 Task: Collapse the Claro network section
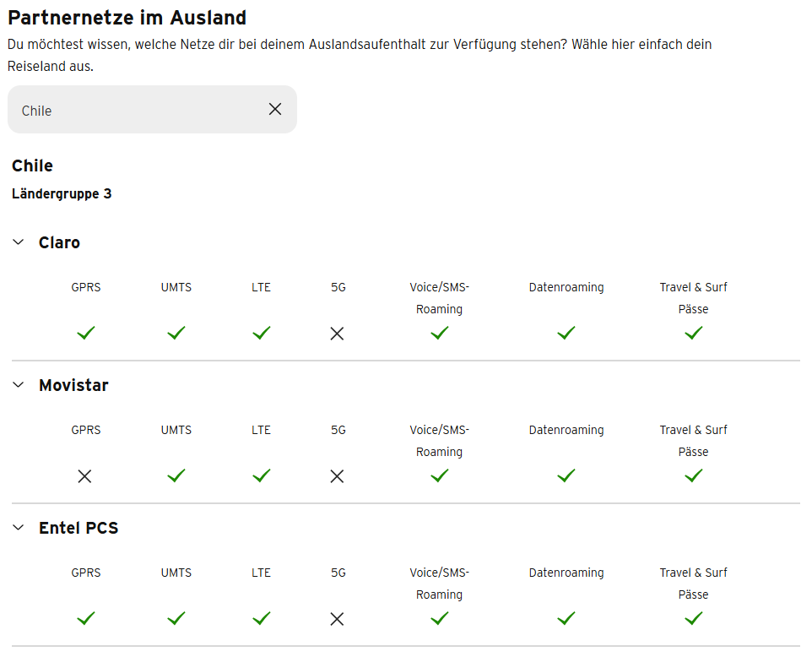(19, 242)
